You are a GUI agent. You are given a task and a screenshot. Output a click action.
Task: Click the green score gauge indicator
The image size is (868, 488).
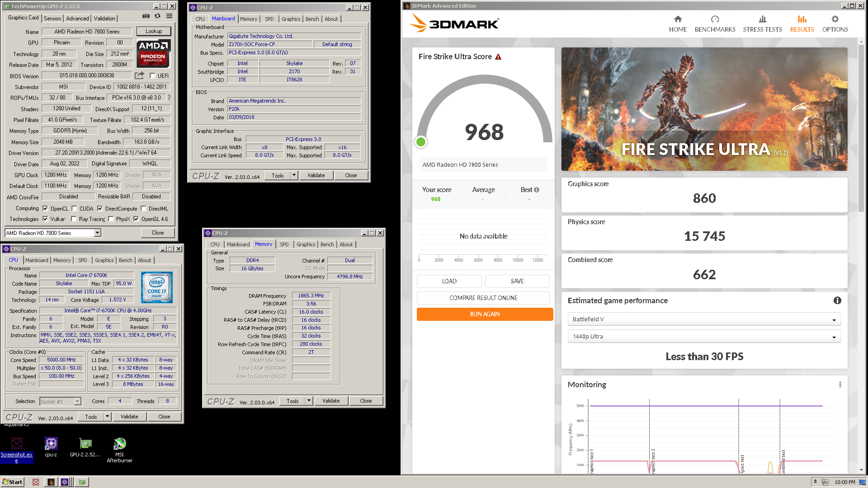click(421, 142)
